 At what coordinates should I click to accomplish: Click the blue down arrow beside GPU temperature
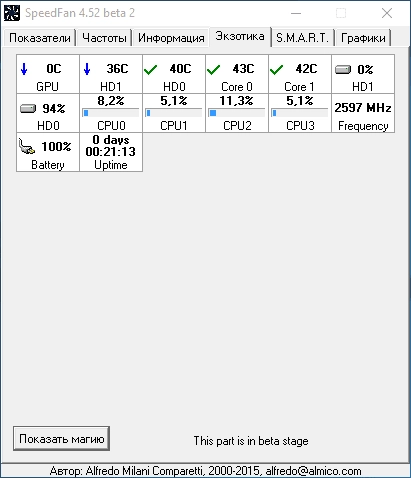(x=24, y=69)
